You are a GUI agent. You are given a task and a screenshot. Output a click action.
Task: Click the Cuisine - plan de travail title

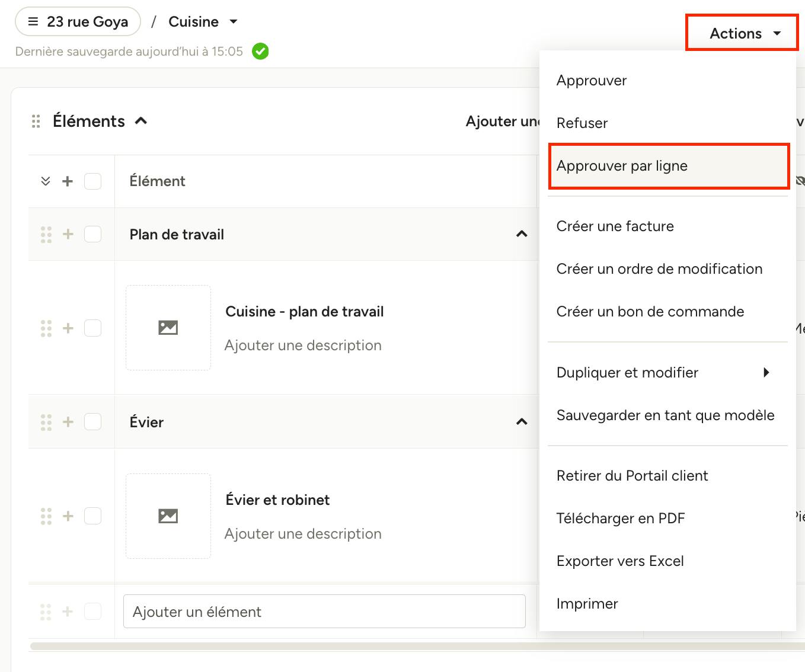point(305,312)
